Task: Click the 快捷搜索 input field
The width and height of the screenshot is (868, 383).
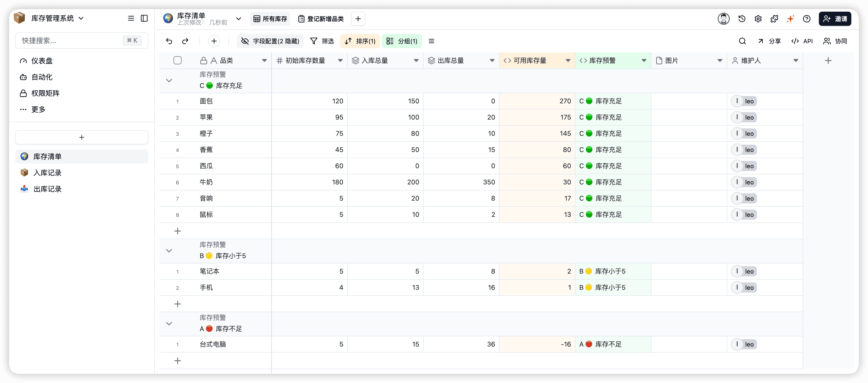Action: coord(81,41)
